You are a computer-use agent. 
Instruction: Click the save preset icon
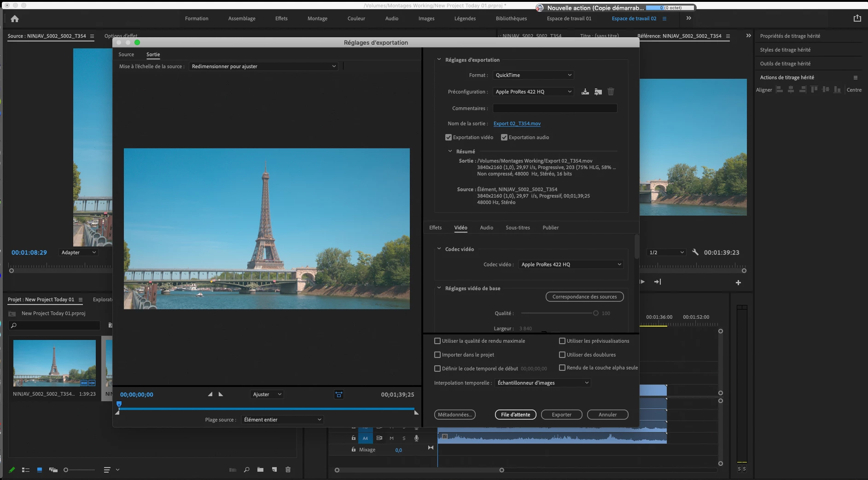click(585, 92)
